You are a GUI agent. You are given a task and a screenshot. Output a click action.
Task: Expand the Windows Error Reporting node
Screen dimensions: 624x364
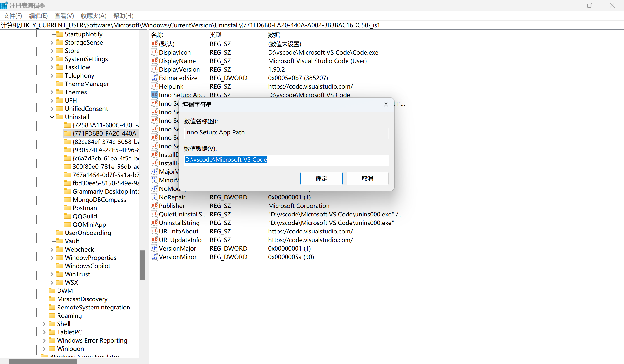coord(44,341)
